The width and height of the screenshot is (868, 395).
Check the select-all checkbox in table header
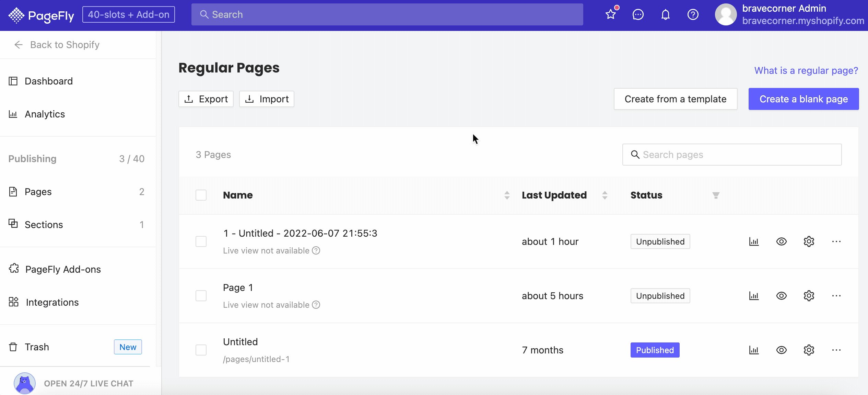click(x=201, y=195)
